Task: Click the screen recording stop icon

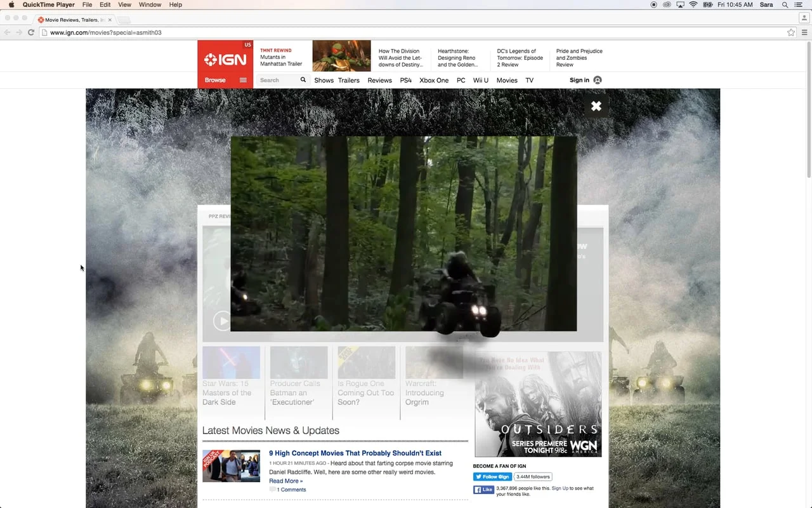Action: (654, 4)
